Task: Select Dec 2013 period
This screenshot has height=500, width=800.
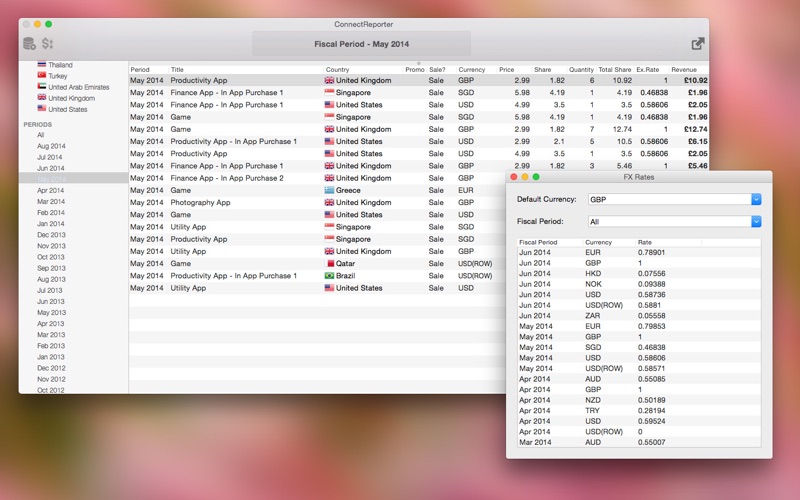Action: [51, 235]
